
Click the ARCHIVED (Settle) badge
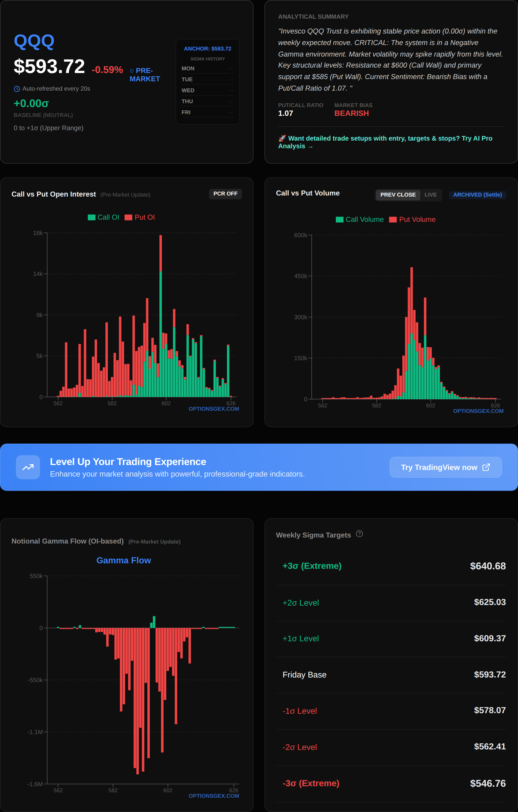click(477, 195)
